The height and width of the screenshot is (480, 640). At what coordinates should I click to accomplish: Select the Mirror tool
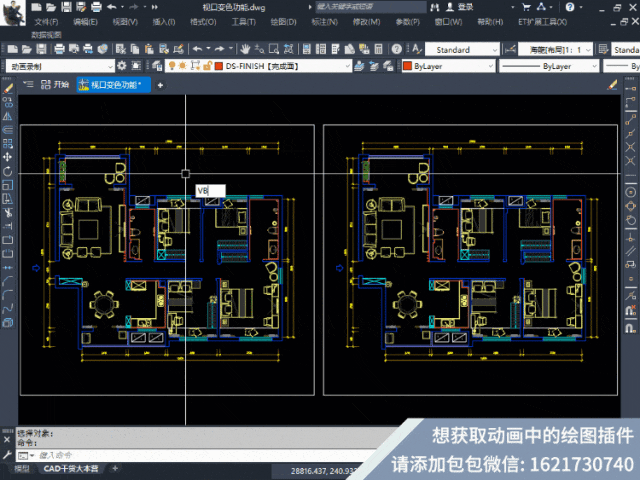tap(8, 116)
